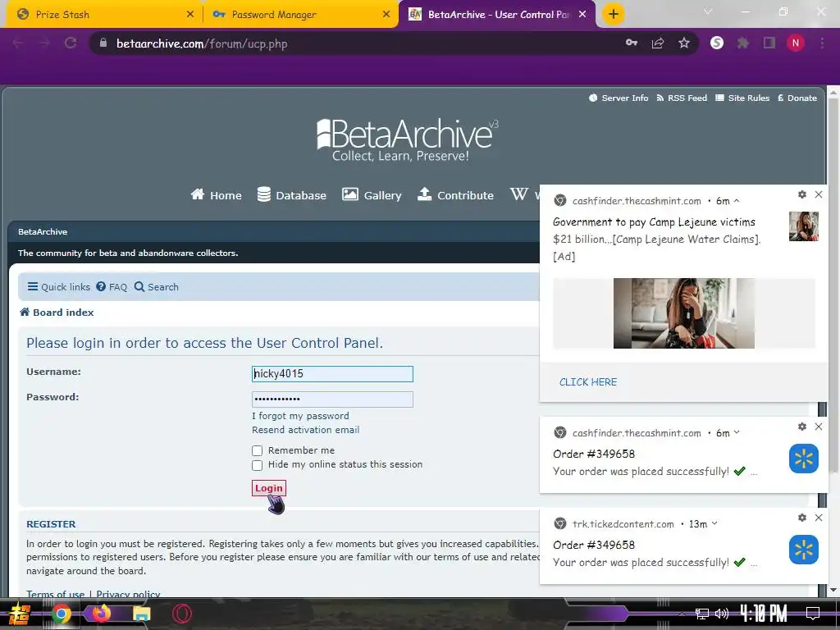Open Site Rules link

click(x=742, y=98)
